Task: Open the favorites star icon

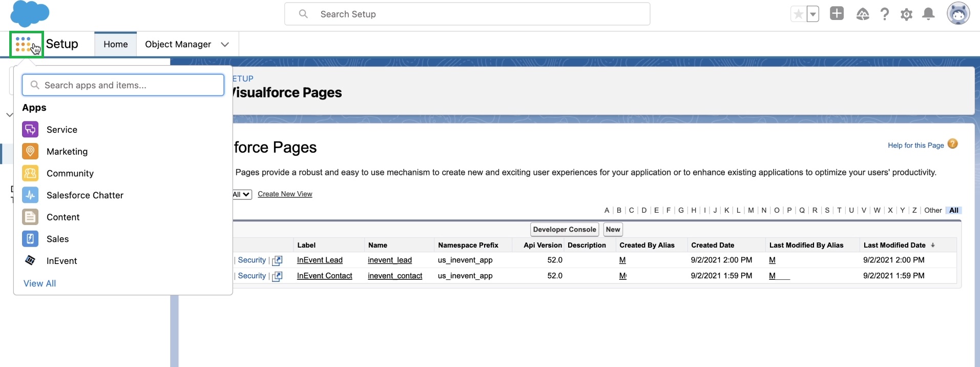Action: pyautogui.click(x=798, y=14)
